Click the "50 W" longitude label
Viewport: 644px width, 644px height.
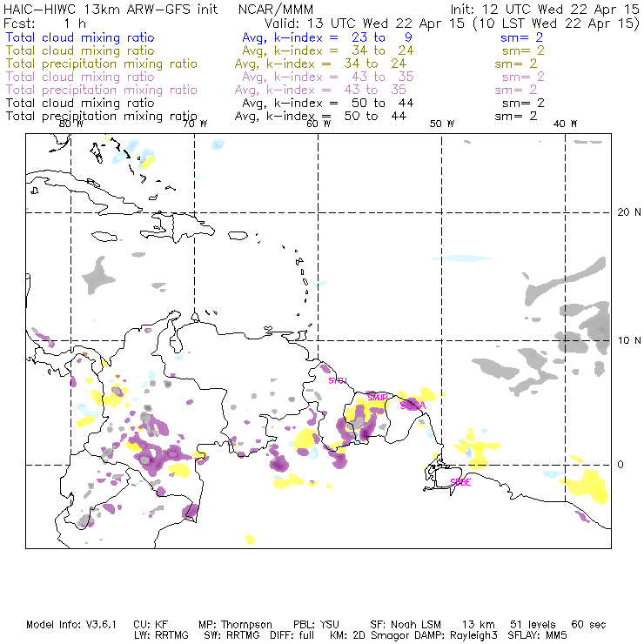(x=442, y=124)
